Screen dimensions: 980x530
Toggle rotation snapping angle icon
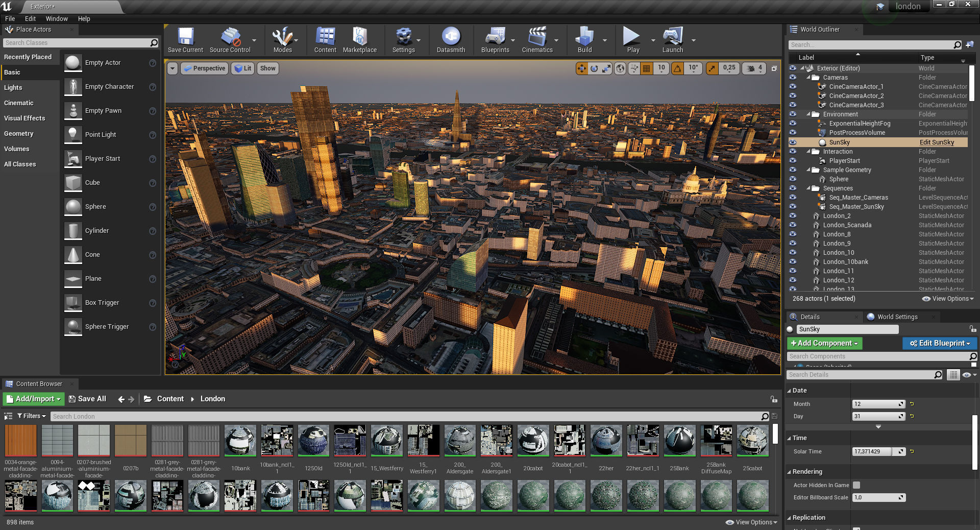[x=677, y=68]
